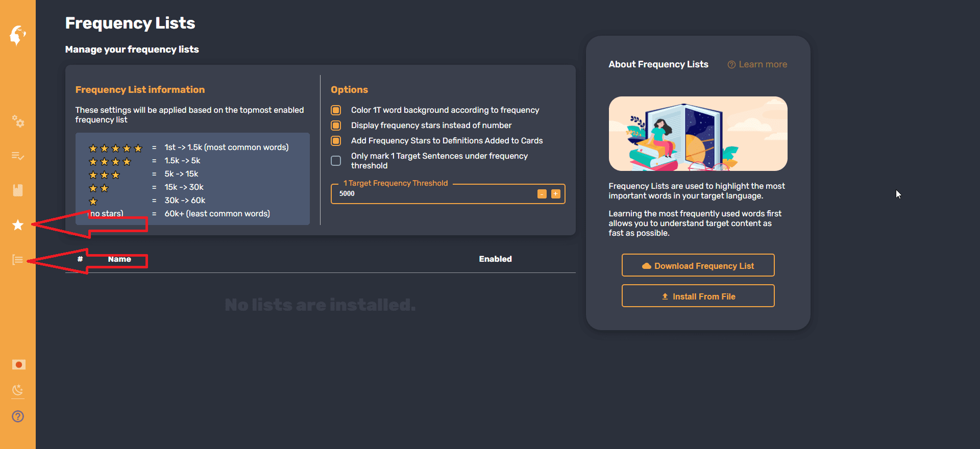Viewport: 980px width, 449px height.
Task: Decrease frequency threshold with minus button
Action: (x=542, y=194)
